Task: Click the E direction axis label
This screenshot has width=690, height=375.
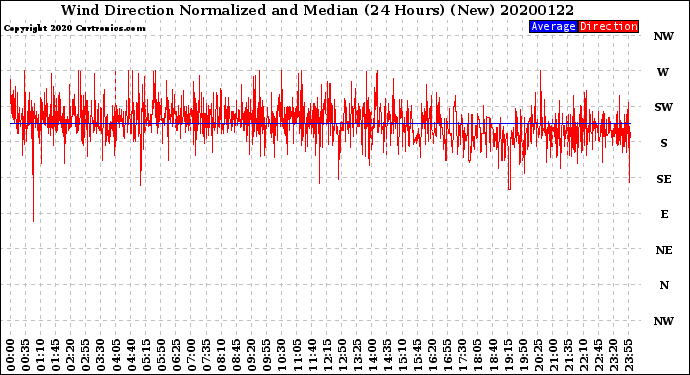Action: point(664,214)
